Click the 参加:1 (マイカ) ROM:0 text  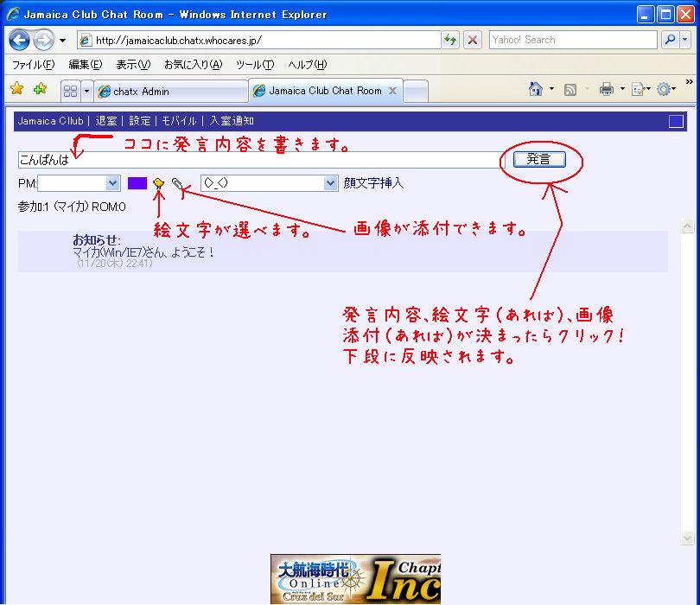coord(72,207)
